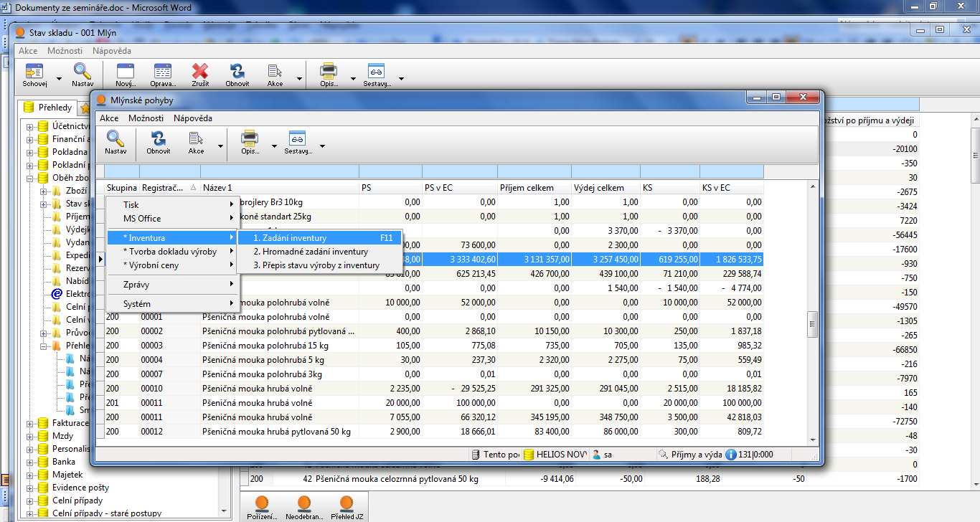The width and height of the screenshot is (980, 522).
Task: Click Schovej icon in Stav skladu toolbar
Action: click(34, 71)
